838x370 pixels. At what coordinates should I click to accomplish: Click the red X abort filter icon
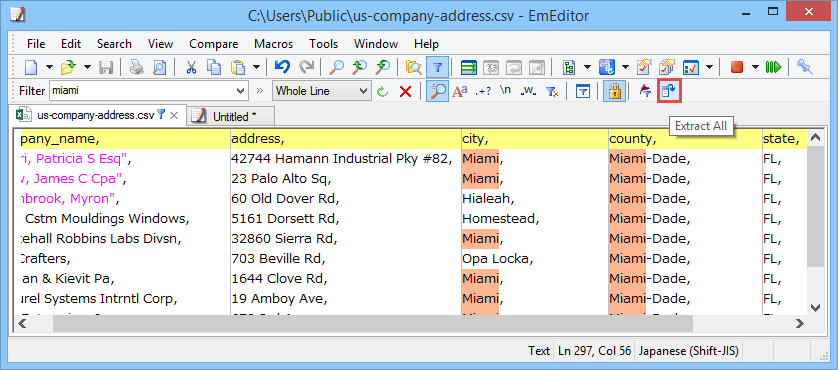(406, 91)
